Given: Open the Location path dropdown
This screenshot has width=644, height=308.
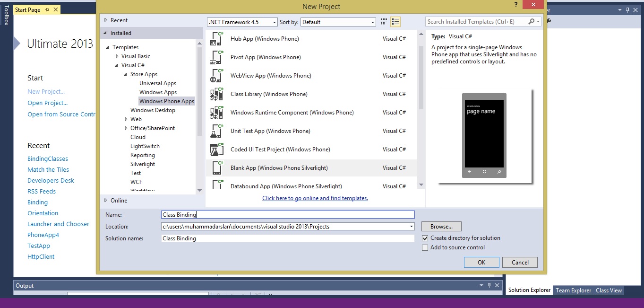Looking at the screenshot, I should click(x=411, y=227).
